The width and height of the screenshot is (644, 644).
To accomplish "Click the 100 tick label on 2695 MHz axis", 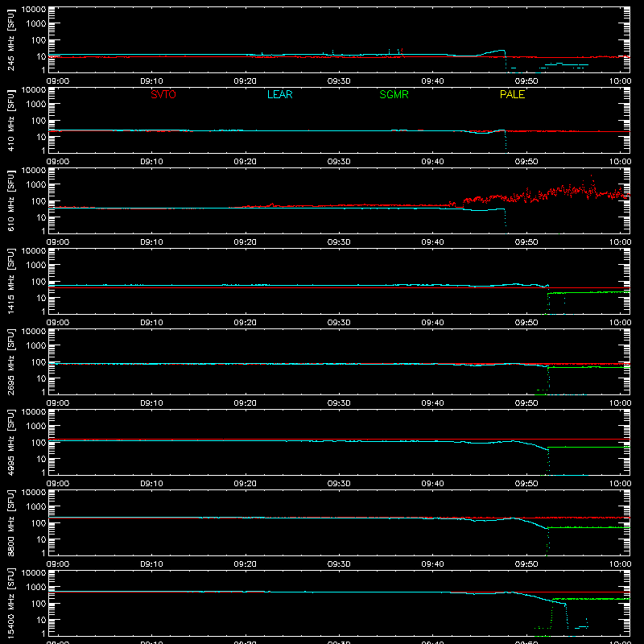I will 39,361.
